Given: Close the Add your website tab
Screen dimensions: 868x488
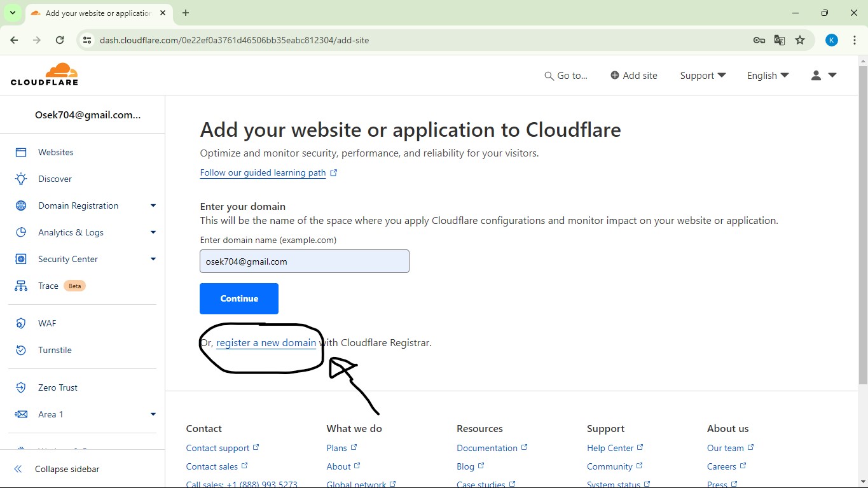Looking at the screenshot, I should click(163, 13).
